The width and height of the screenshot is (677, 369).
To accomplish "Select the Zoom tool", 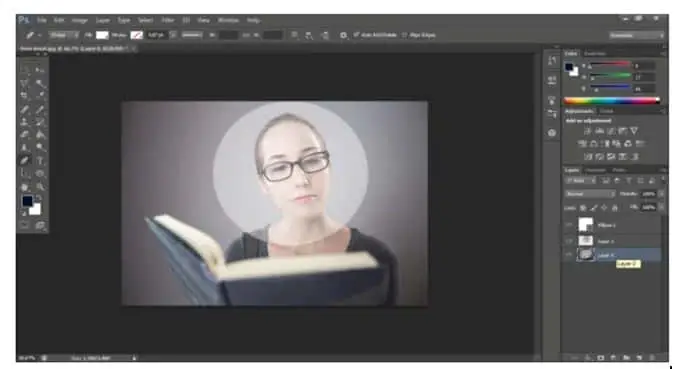I will [x=40, y=187].
